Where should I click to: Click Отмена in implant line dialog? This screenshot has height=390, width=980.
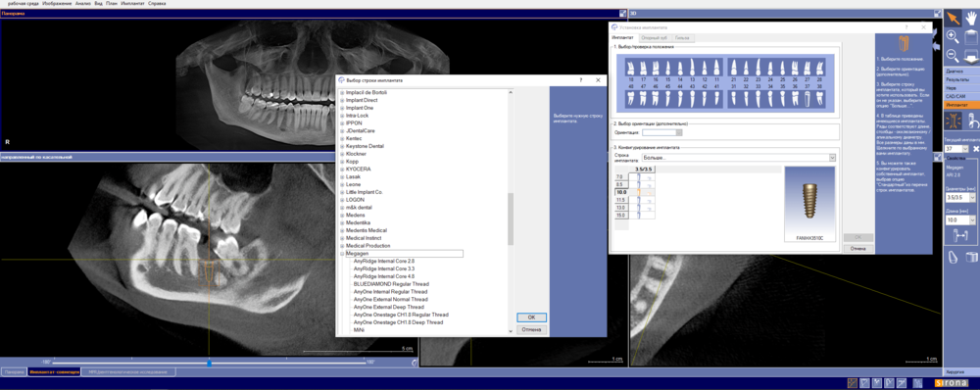(531, 329)
